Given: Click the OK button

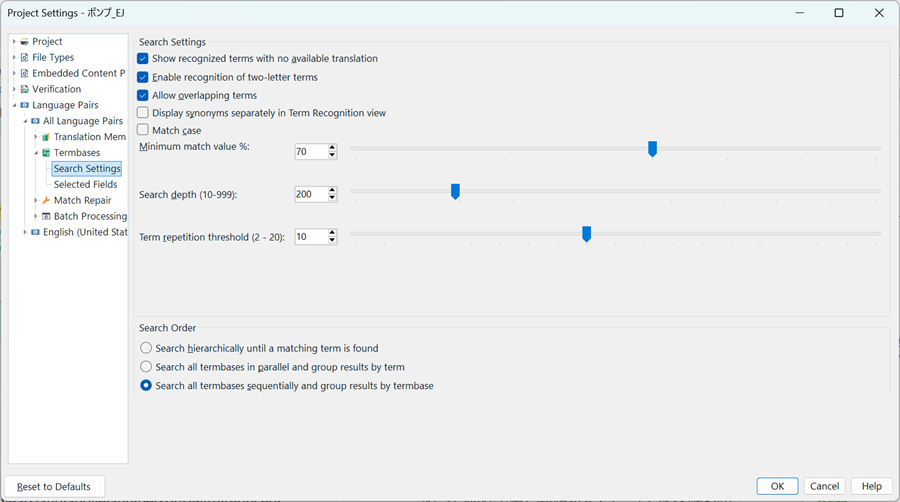Looking at the screenshot, I should pyautogui.click(x=777, y=486).
